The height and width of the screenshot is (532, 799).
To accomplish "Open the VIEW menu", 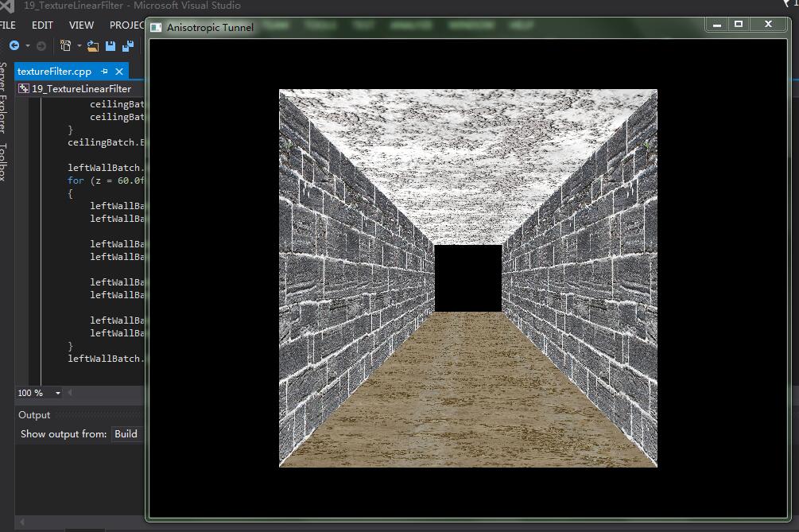I will click(81, 25).
